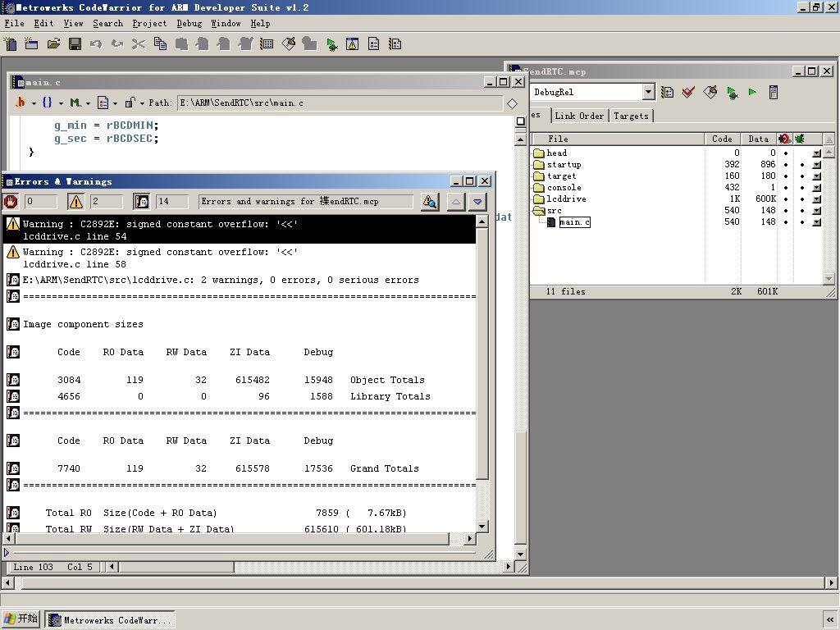Click the Save floppy disk icon

click(x=75, y=44)
